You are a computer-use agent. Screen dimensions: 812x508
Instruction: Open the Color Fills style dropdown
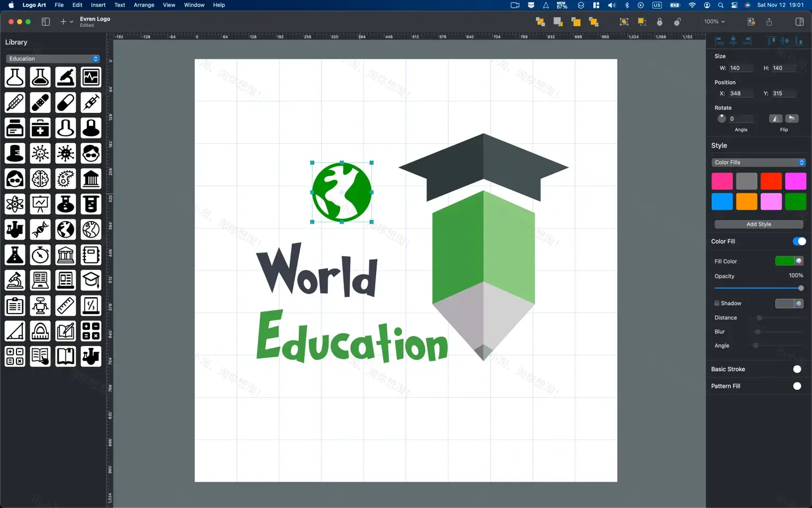[x=759, y=162]
